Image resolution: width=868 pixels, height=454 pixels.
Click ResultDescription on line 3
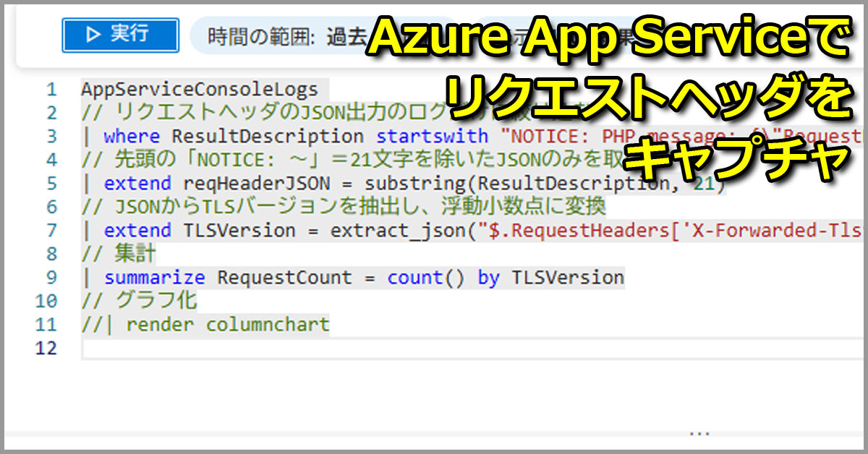(x=268, y=136)
